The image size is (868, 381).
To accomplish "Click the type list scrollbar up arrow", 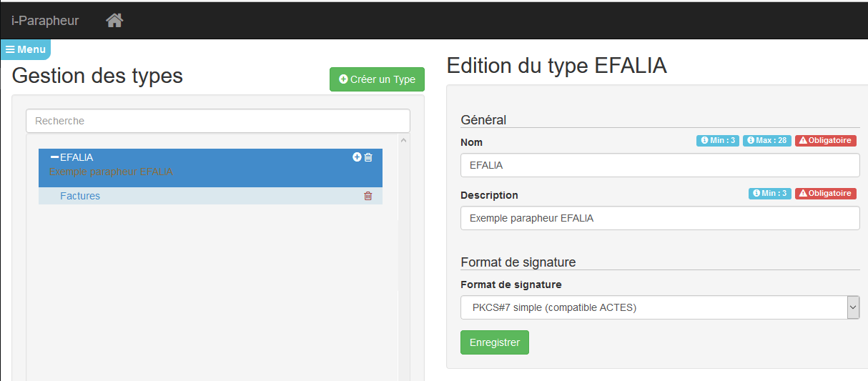I will pos(403,140).
